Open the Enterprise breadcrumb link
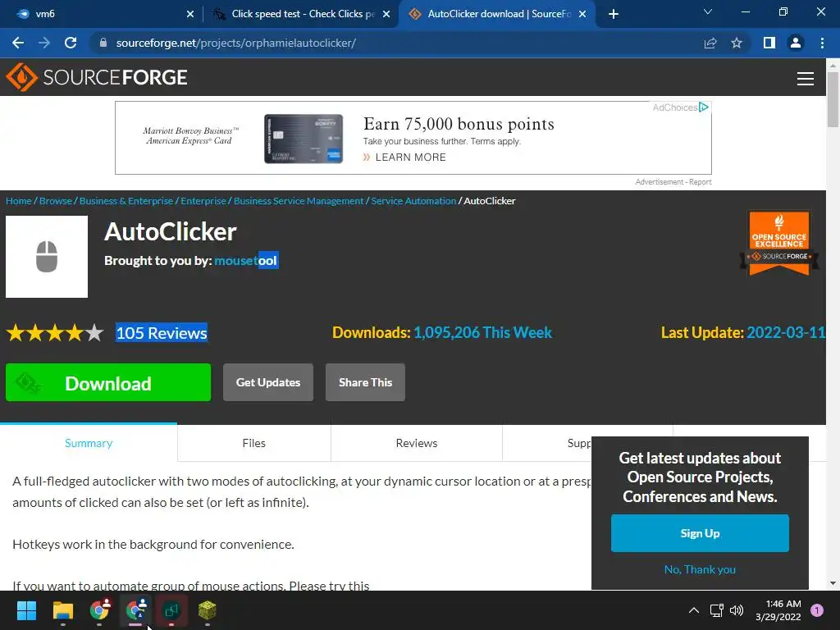The image size is (840, 630). (x=203, y=201)
